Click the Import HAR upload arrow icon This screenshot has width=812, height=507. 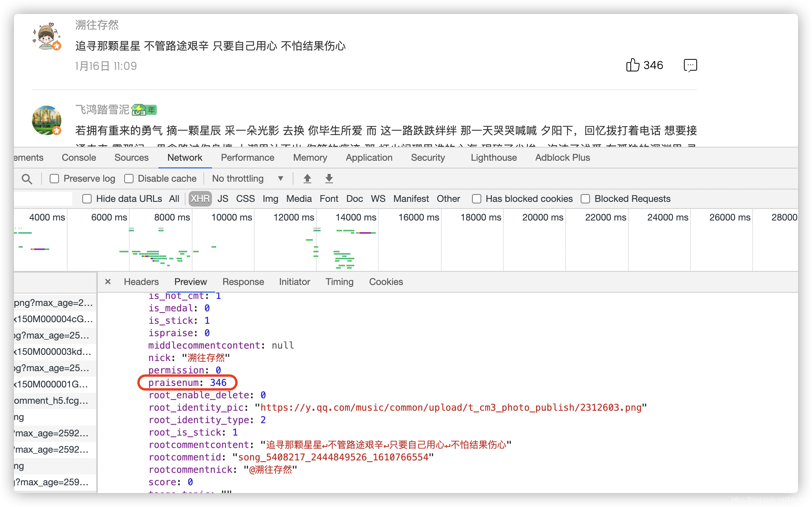click(307, 179)
